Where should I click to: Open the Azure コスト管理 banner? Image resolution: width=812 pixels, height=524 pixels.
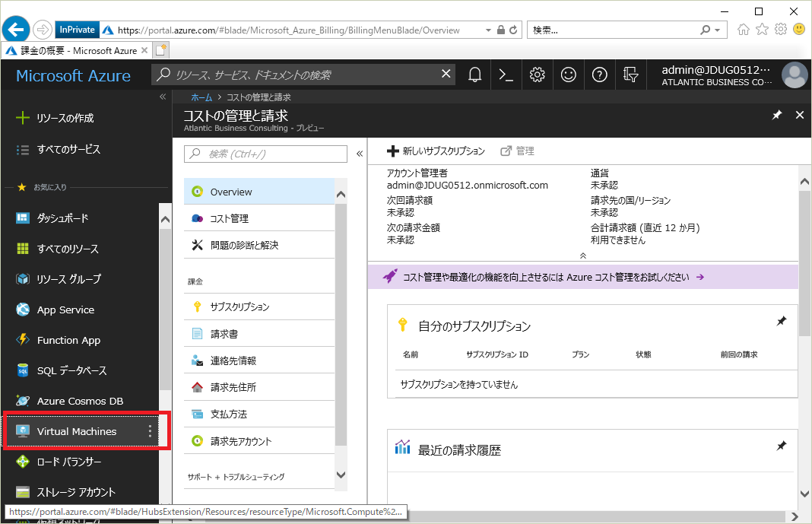point(583,277)
